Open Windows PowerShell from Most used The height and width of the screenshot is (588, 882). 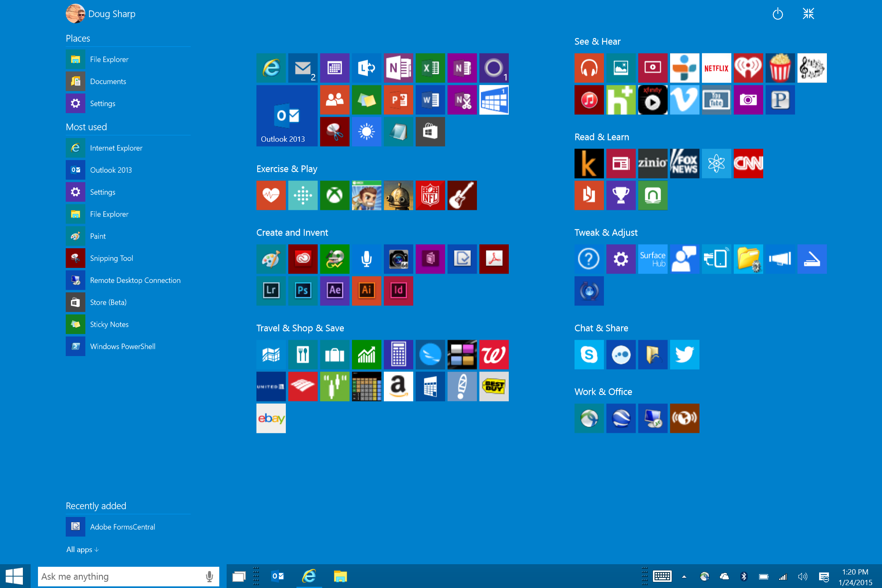(x=128, y=346)
